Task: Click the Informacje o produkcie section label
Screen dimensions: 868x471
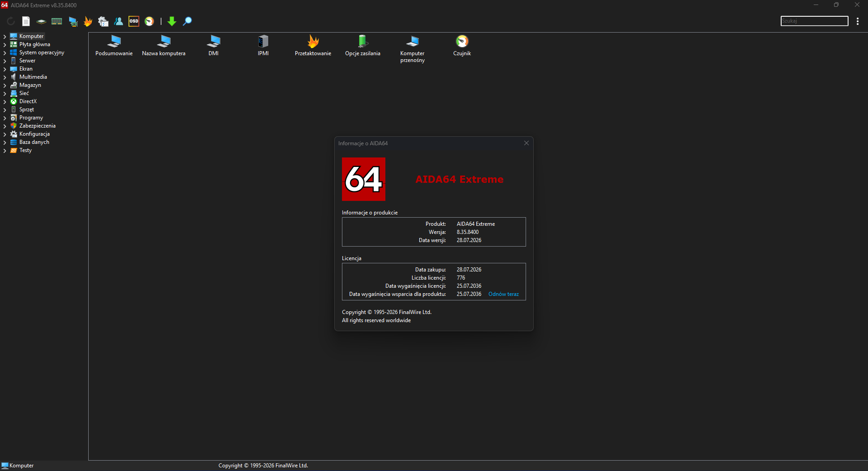Action: coord(370,213)
